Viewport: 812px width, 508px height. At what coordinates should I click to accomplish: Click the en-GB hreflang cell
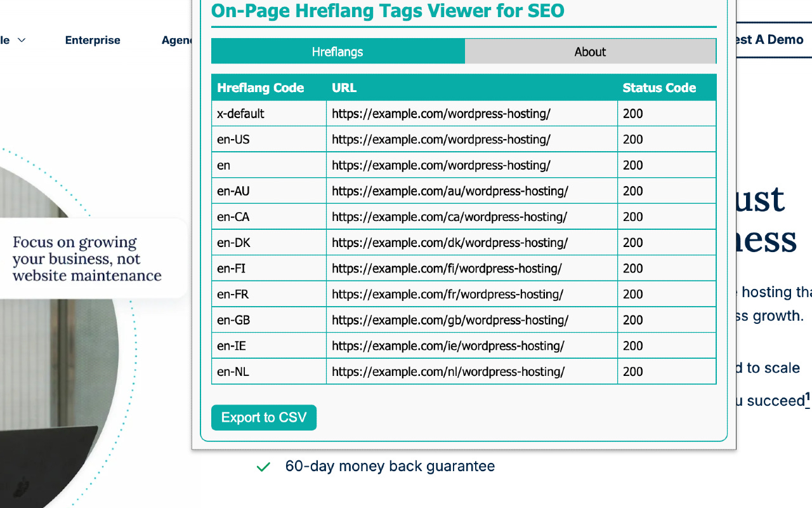[x=269, y=320]
